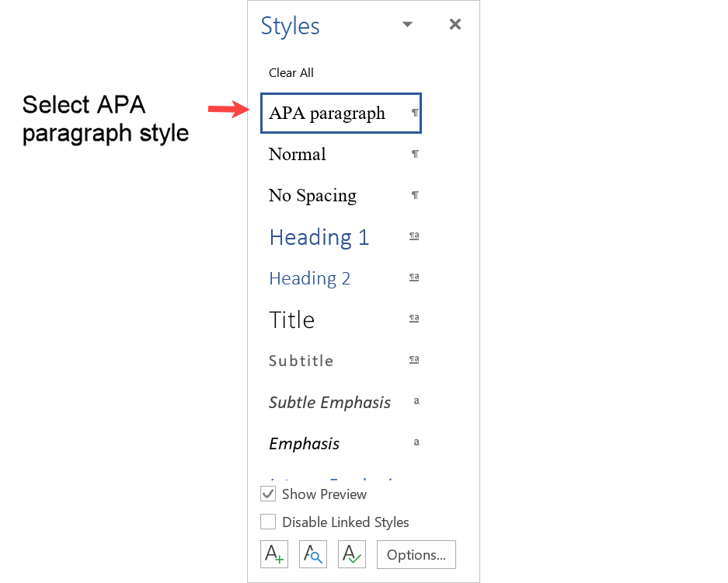This screenshot has height=583, width=728.
Task: Click the linked style symbol beside Heading 1
Action: (414, 236)
